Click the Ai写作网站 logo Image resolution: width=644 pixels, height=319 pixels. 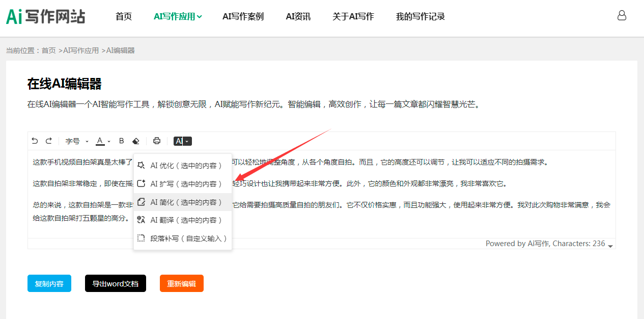(45, 16)
